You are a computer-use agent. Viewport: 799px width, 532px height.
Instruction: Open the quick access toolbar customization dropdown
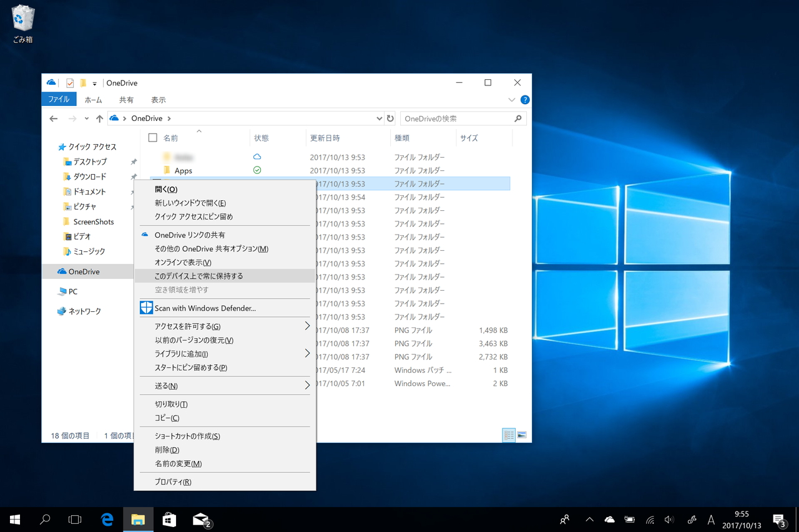click(x=95, y=82)
